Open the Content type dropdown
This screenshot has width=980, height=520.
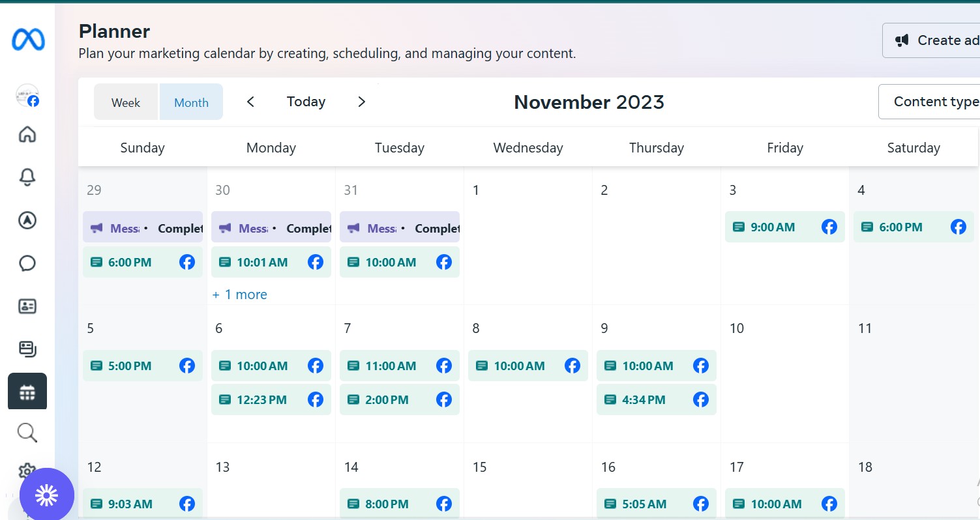coord(932,102)
